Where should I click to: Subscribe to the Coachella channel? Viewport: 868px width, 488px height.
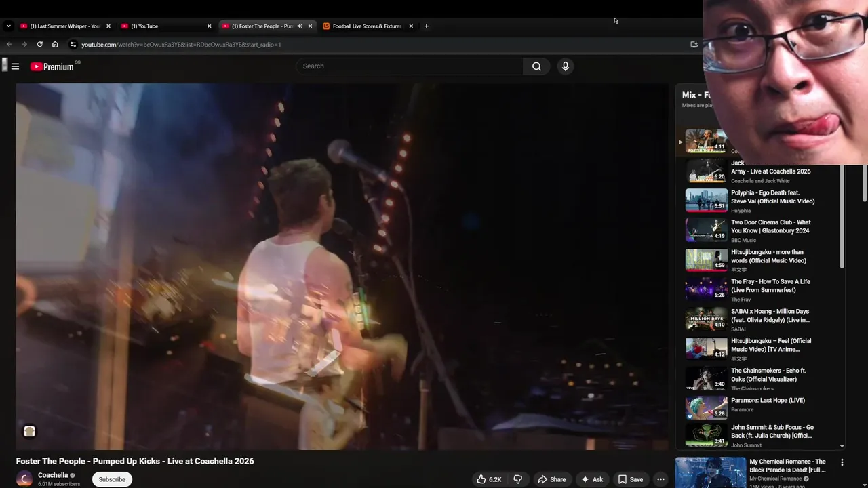click(x=112, y=479)
